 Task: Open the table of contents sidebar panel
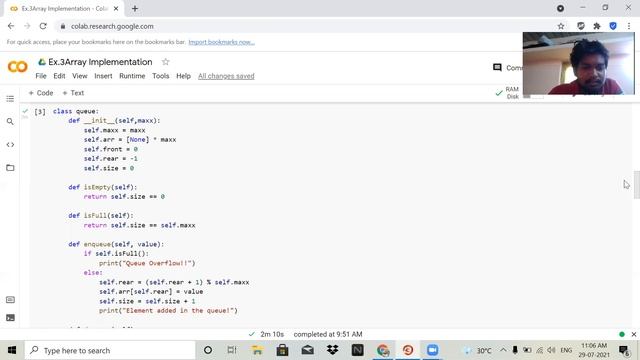[x=10, y=99]
